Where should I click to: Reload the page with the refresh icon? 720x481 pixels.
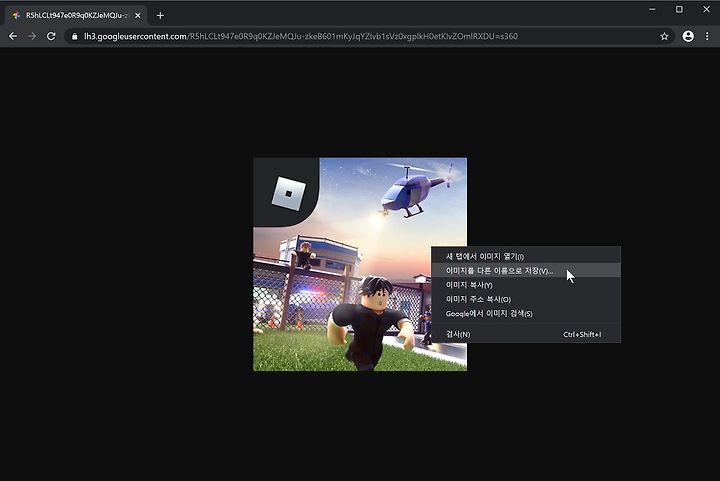click(51, 36)
